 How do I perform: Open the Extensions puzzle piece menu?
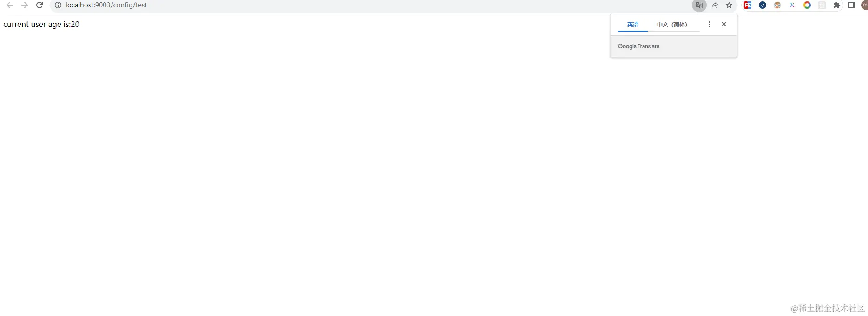pyautogui.click(x=837, y=5)
